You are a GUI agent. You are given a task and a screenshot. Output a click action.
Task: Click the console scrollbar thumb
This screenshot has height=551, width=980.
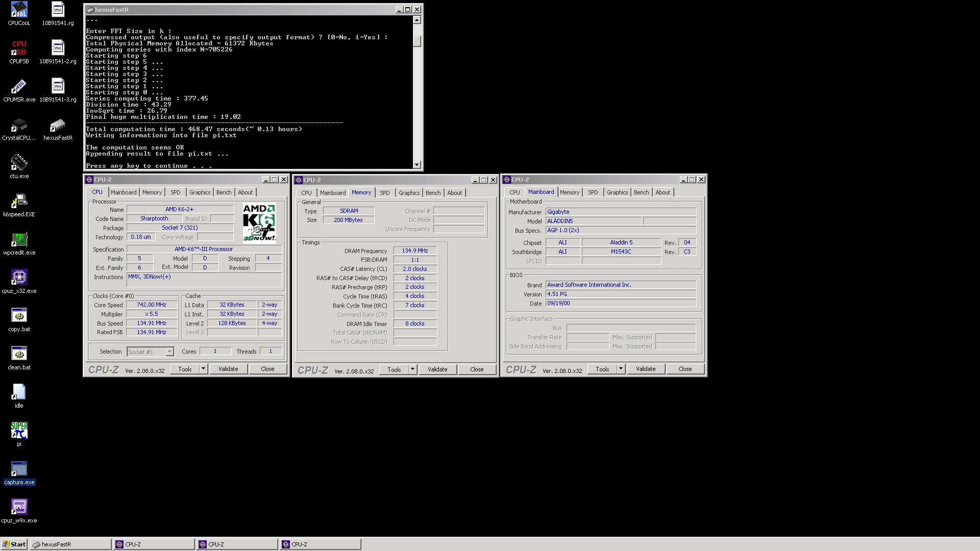[417, 41]
